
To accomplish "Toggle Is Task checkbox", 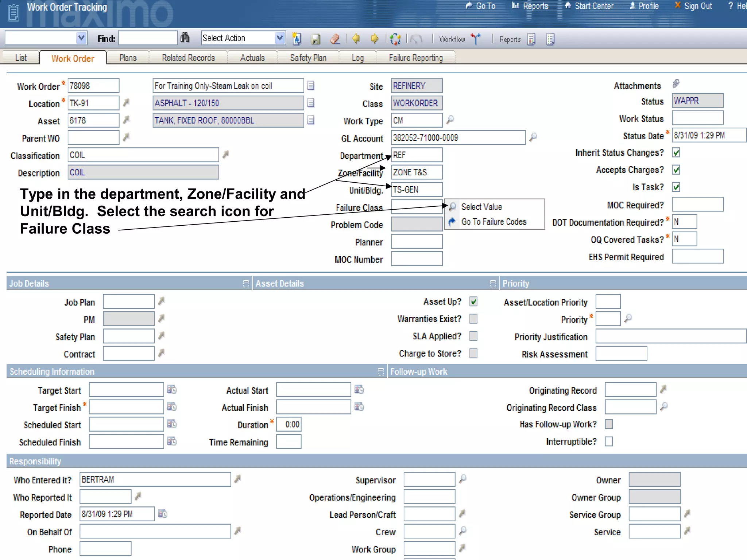I will pos(676,187).
